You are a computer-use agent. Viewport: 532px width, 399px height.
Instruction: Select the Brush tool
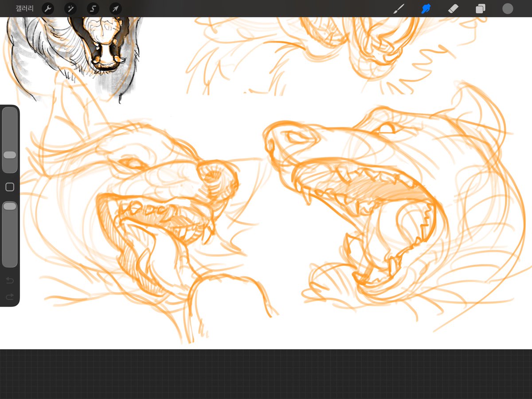399,8
